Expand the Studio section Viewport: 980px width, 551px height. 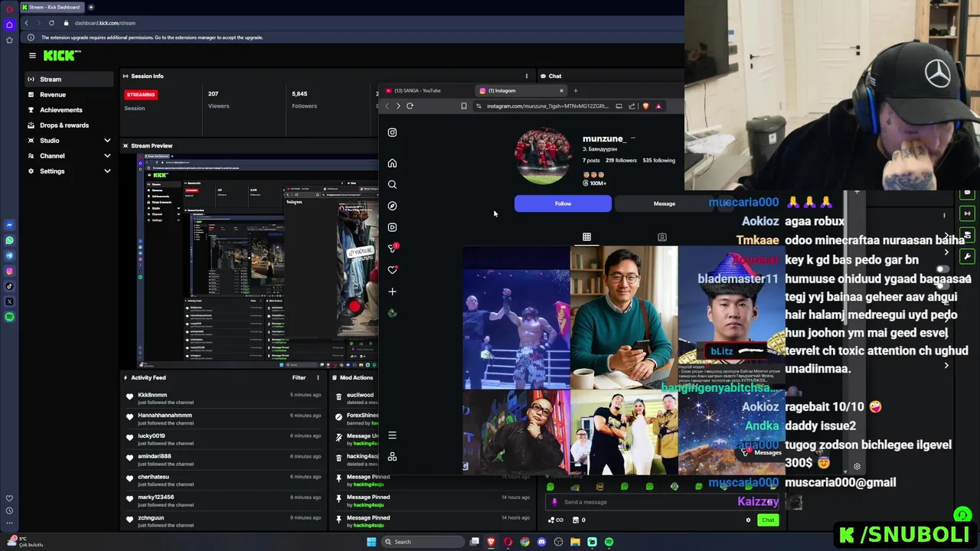[x=68, y=140]
